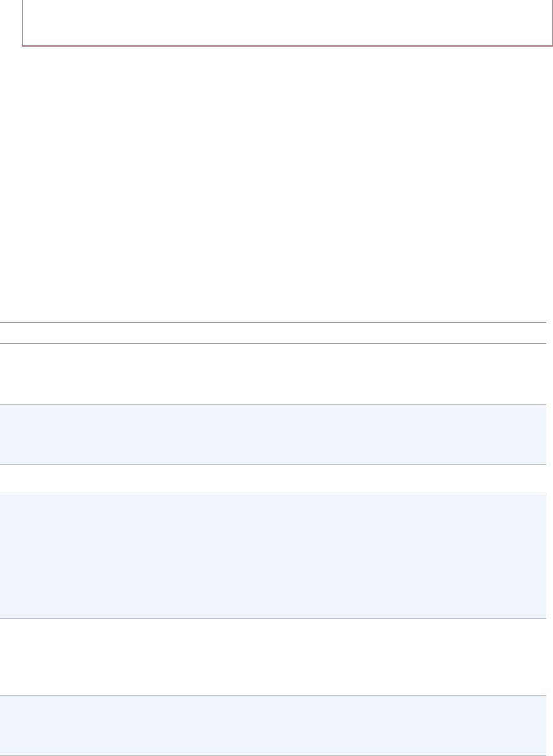Click the center of the narrow white row
553x756 pixels.
point(273,479)
